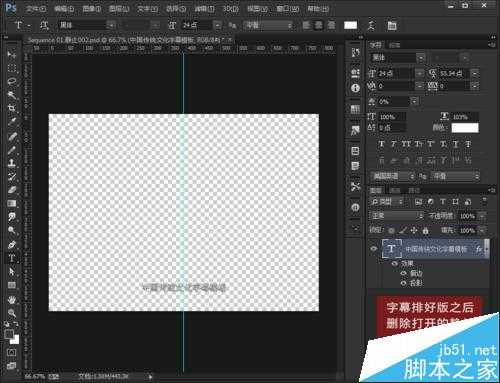Screen dimensions: 500x383
Task: Select the Healing Brush tool
Action: (x=12, y=136)
